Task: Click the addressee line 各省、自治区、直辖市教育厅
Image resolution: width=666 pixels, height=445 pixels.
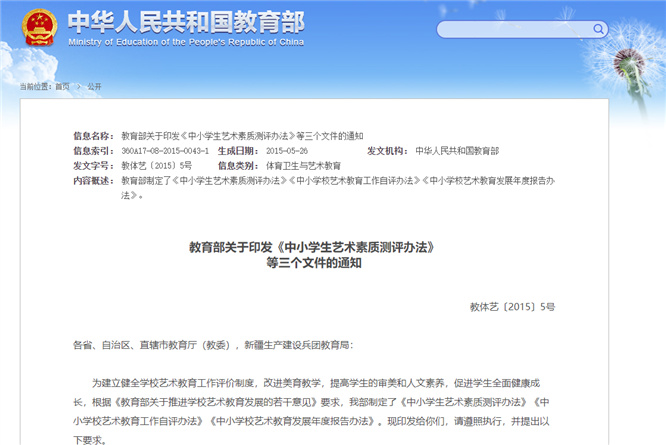Action: click(x=213, y=345)
